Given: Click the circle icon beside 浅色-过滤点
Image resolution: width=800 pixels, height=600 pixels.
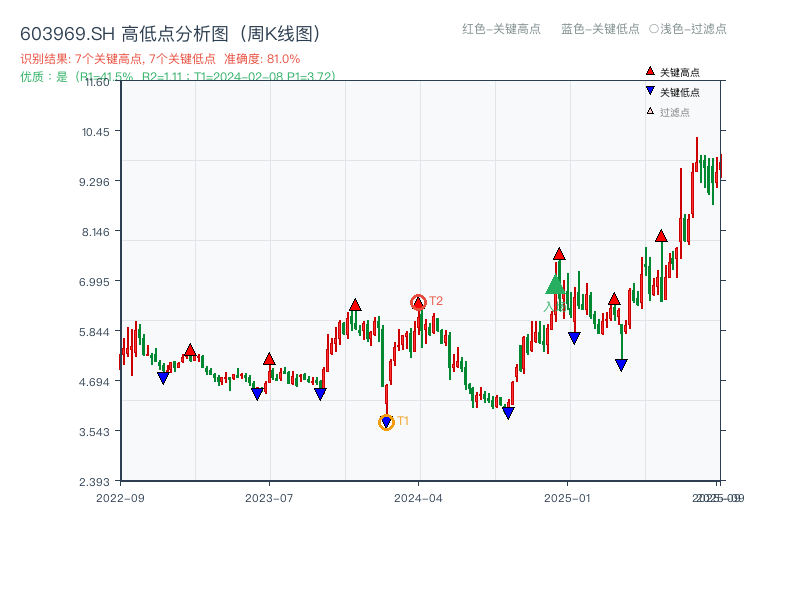Looking at the screenshot, I should (654, 29).
